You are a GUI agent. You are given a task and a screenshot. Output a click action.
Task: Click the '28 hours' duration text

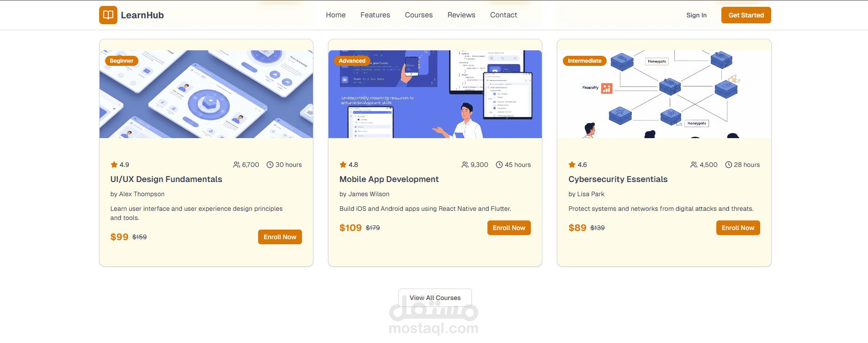[747, 165]
